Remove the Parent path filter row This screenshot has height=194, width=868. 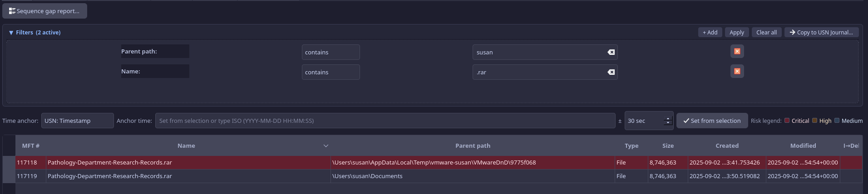point(737,52)
